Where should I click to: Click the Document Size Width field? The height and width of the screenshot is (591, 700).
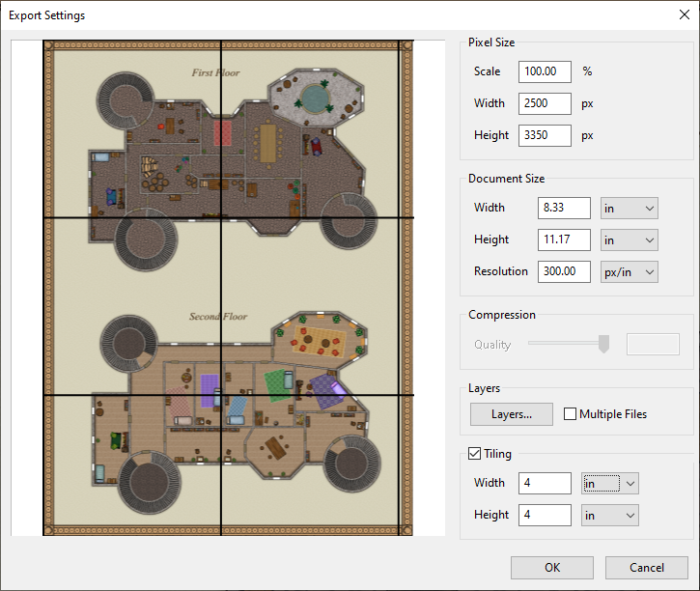[564, 208]
